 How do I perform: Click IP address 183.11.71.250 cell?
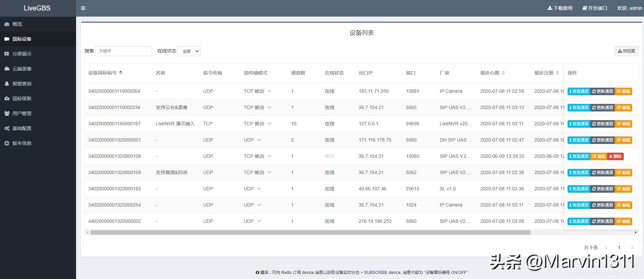[x=374, y=91]
